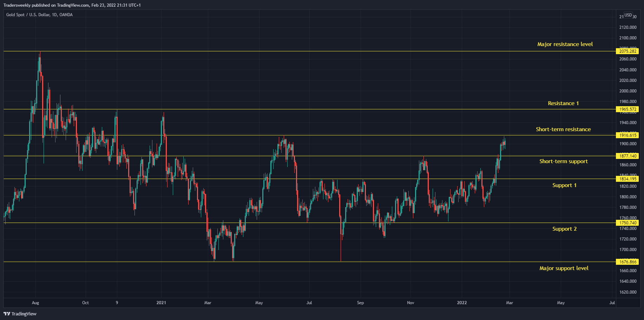Click the Mar label right after 2022
The height and width of the screenshot is (320, 644).
click(x=510, y=303)
